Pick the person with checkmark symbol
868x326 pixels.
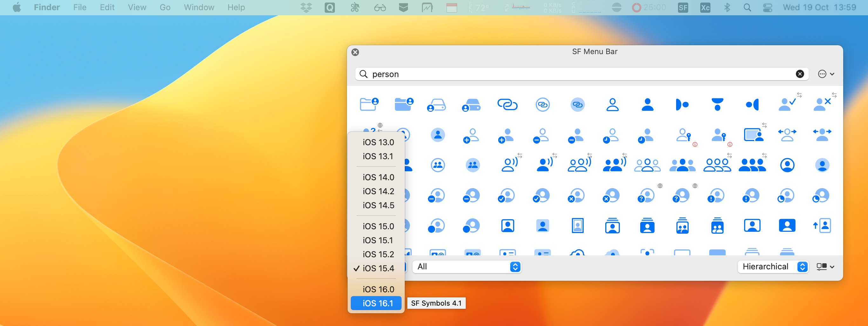tap(787, 104)
